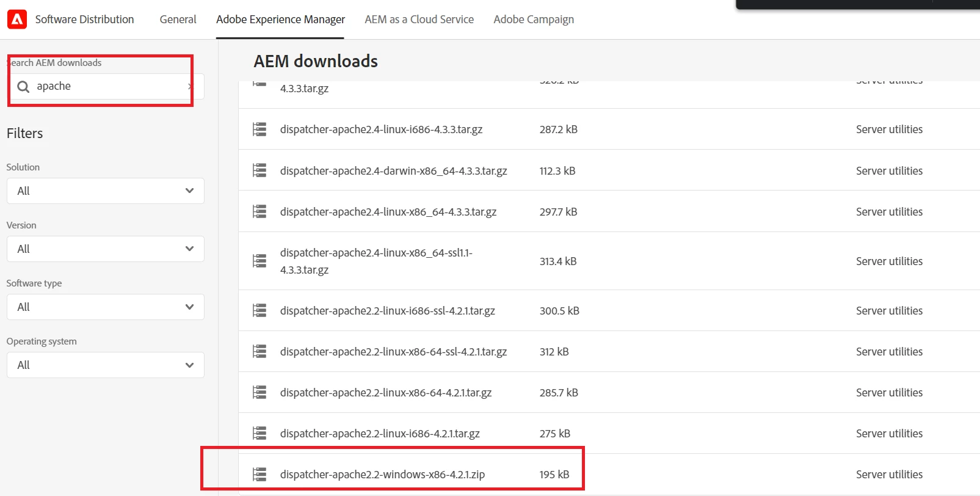980x496 pixels.
Task: Click the file icon for dispatcher-apache2.4-linux-x86_64-ssl1.1-4.3.3.tar.gz
Action: pos(260,261)
